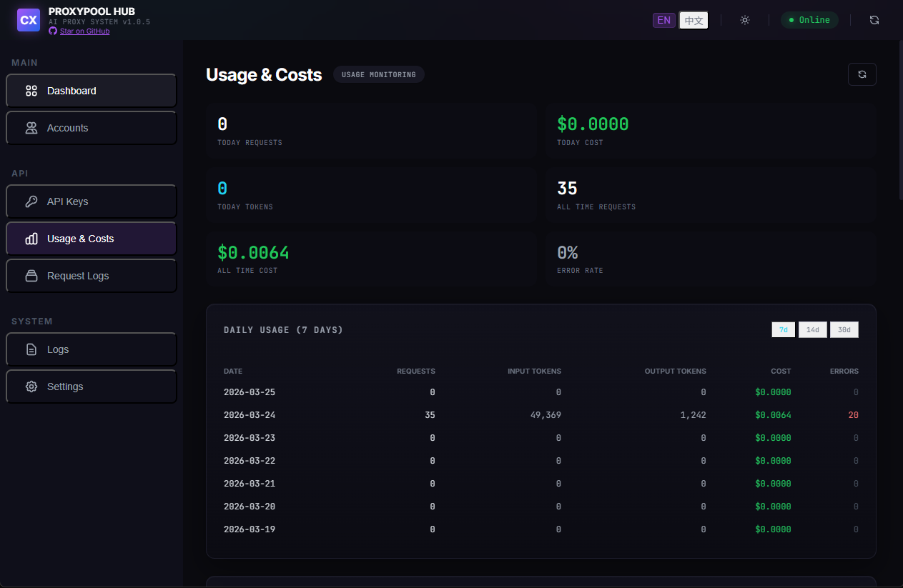
Task: Click the red 20 errors value
Action: click(x=854, y=415)
